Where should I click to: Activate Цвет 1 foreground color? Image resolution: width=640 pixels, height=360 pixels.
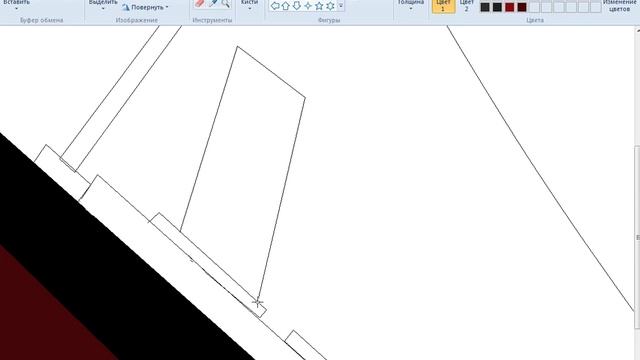(443, 7)
